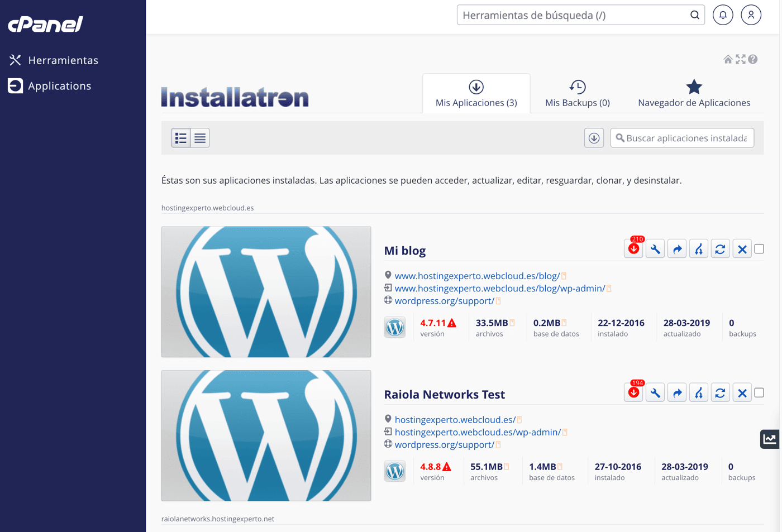Click the small WordPress icon beside 4.7.11

coord(395,327)
